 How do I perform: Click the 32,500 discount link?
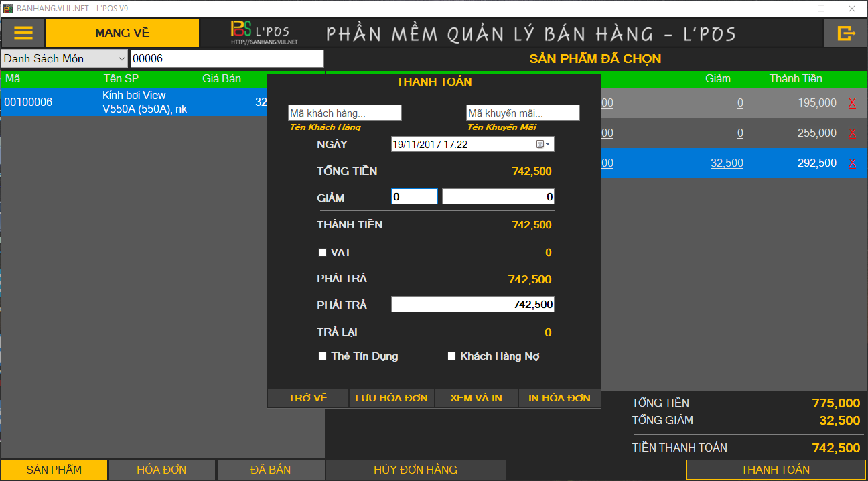tap(727, 163)
